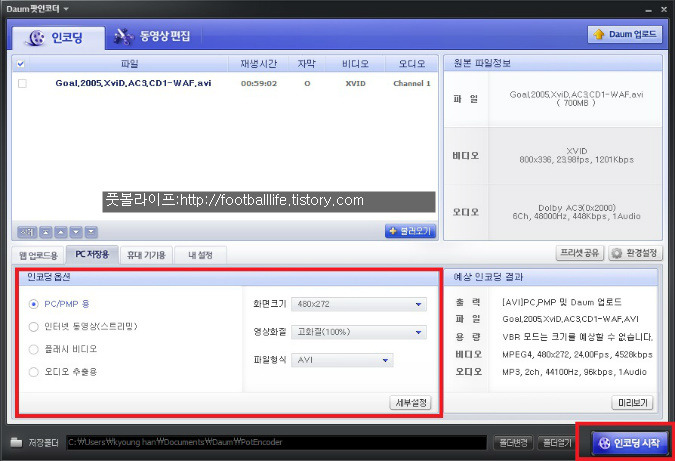Screen dimensions: 675x461
Task: Click the 비디오 column header
Action: point(355,64)
